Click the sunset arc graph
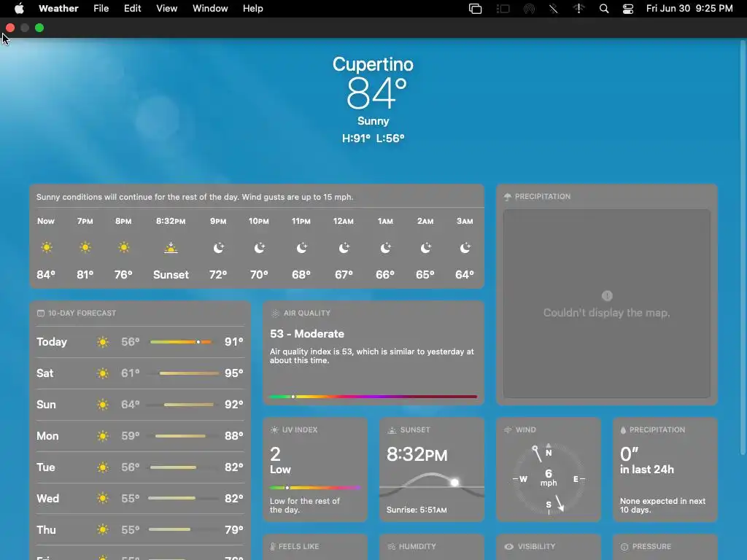 [x=432, y=486]
